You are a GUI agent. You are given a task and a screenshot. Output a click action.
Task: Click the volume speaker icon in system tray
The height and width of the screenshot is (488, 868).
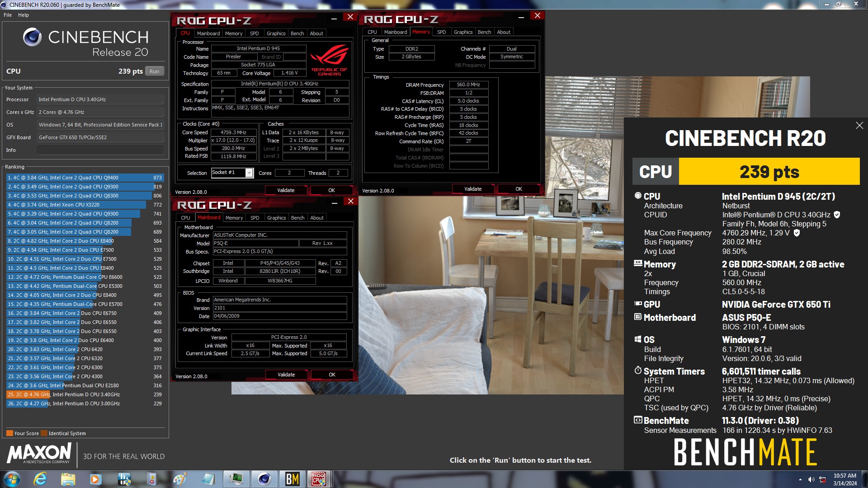pos(811,479)
